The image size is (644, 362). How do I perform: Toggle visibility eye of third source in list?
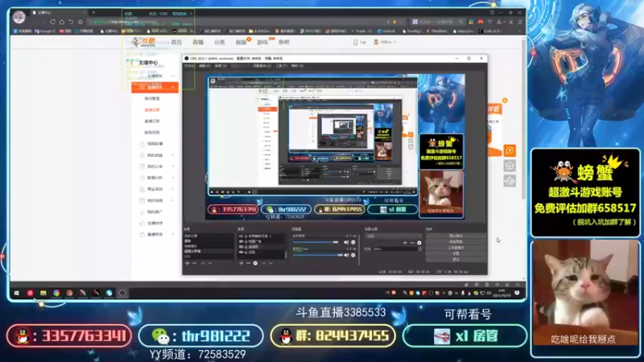(241, 247)
